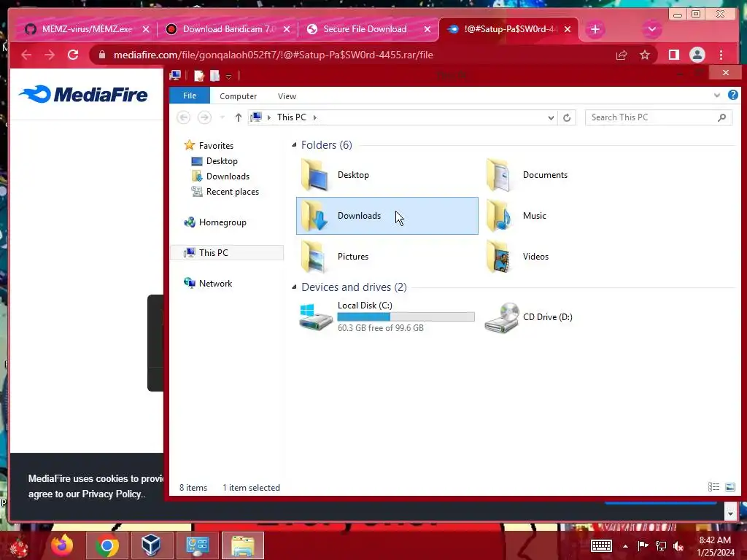Click the taskbar clock 8:42 AM
The height and width of the screenshot is (560, 747).
pyautogui.click(x=715, y=540)
